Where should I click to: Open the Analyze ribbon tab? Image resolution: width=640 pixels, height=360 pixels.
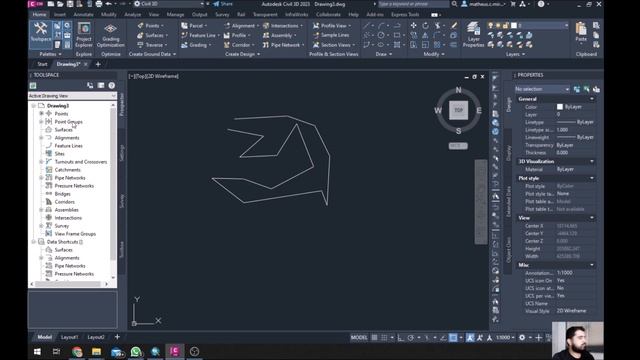[x=133, y=14]
